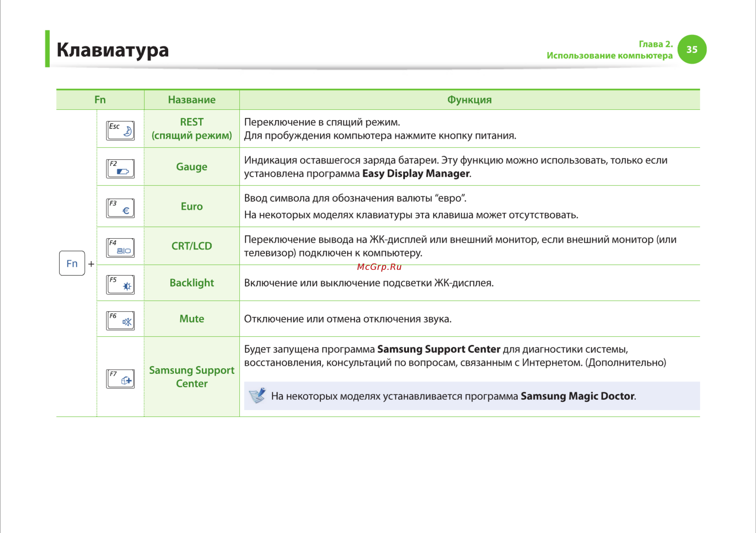756x533 pixels.
Task: Click the note icon beside Samsung Magic Doctor
Action: 257,395
